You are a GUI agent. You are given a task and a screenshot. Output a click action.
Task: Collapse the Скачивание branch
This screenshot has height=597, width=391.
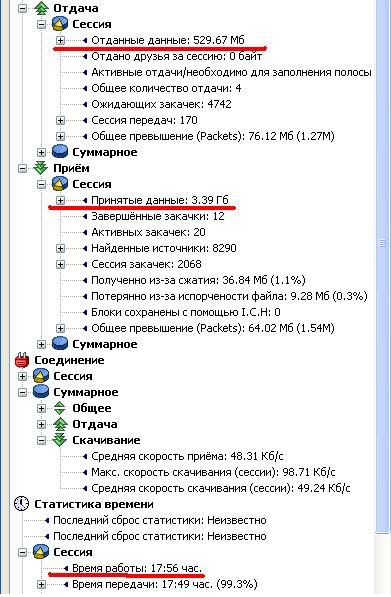tap(41, 440)
